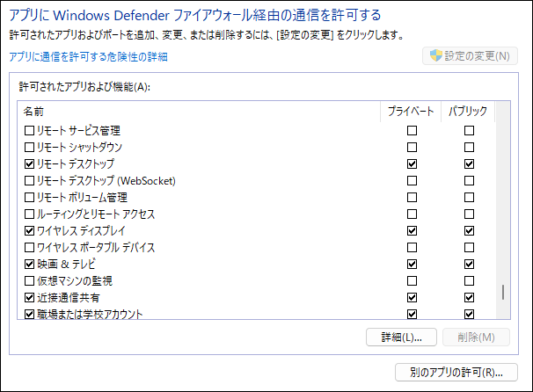This screenshot has width=533, height=392.
Task: Click 別のアプリの許可(R)... button
Action: click(456, 373)
